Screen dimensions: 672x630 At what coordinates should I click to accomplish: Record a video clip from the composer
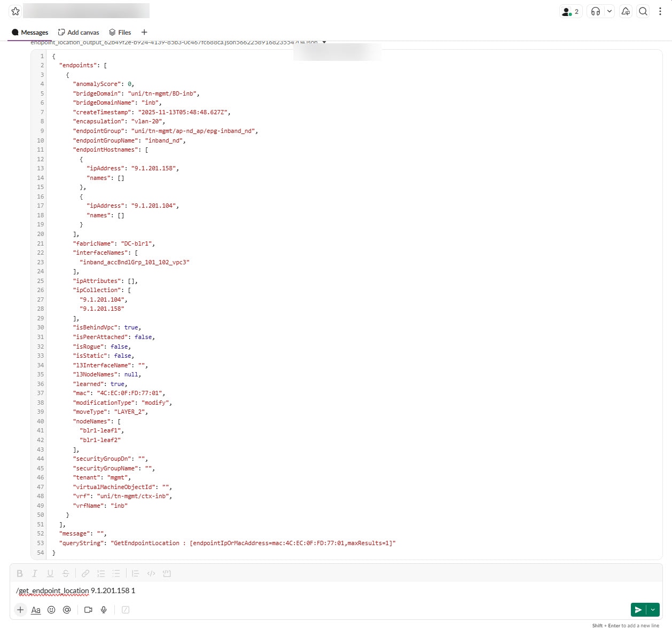(x=88, y=610)
